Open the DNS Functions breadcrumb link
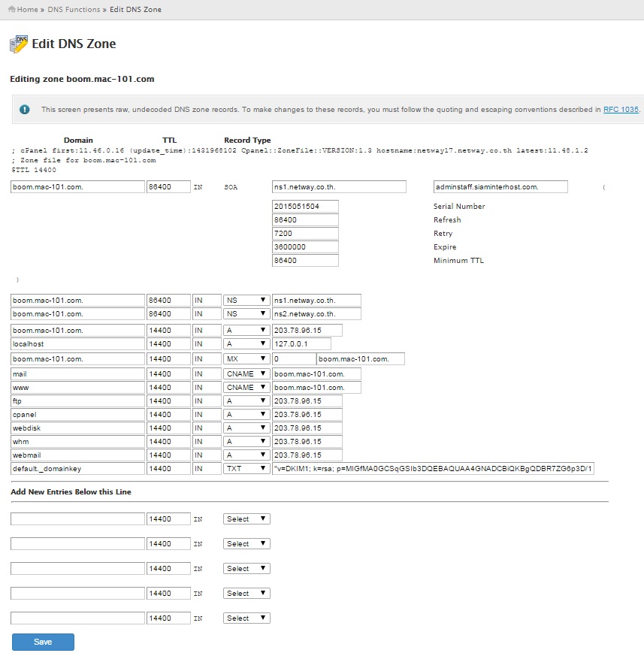The width and height of the screenshot is (644, 653). [x=74, y=10]
